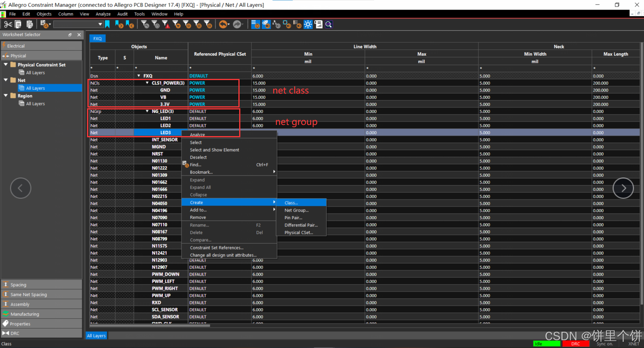
Task: Click the blue sun settings icon
Action: coord(308,24)
